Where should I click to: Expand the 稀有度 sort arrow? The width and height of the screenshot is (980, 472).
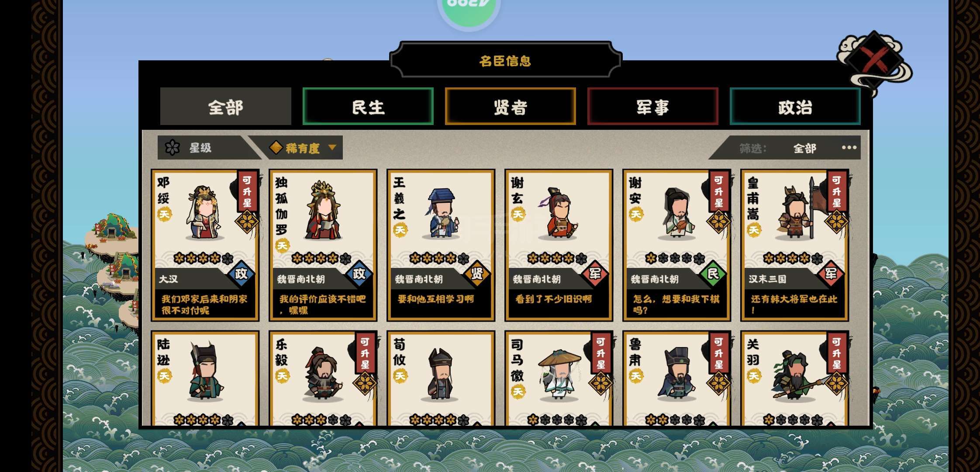(332, 147)
